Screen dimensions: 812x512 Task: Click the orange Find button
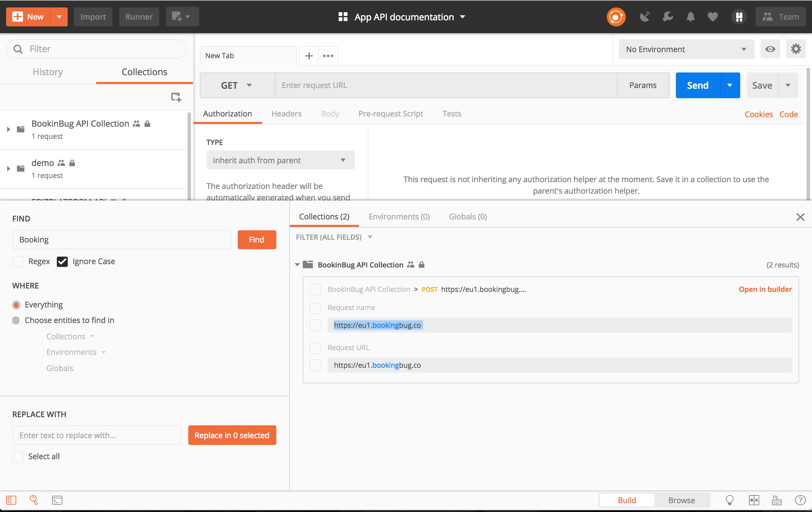[257, 240]
